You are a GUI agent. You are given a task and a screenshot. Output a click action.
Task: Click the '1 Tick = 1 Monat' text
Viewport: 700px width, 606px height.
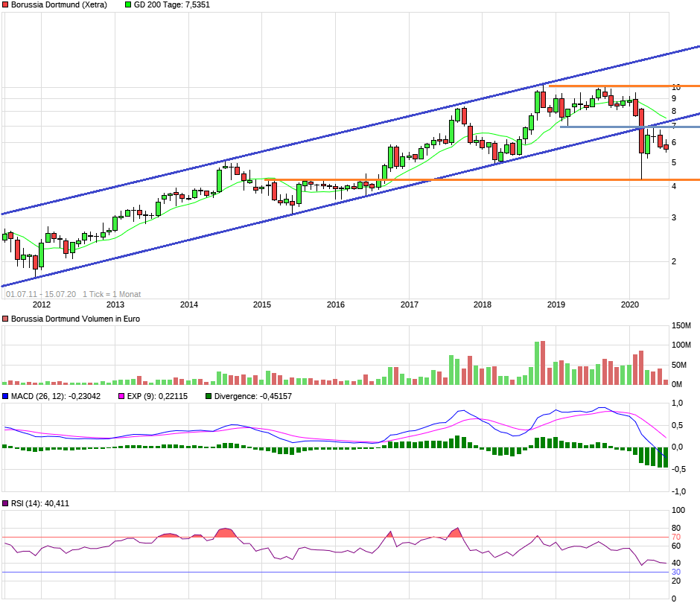(x=112, y=294)
